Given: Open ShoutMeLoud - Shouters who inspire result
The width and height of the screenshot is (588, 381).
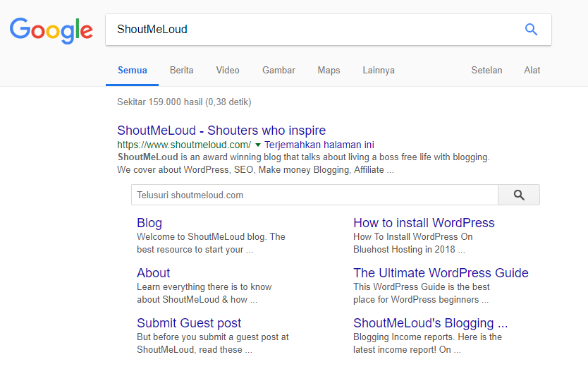Looking at the screenshot, I should (221, 131).
